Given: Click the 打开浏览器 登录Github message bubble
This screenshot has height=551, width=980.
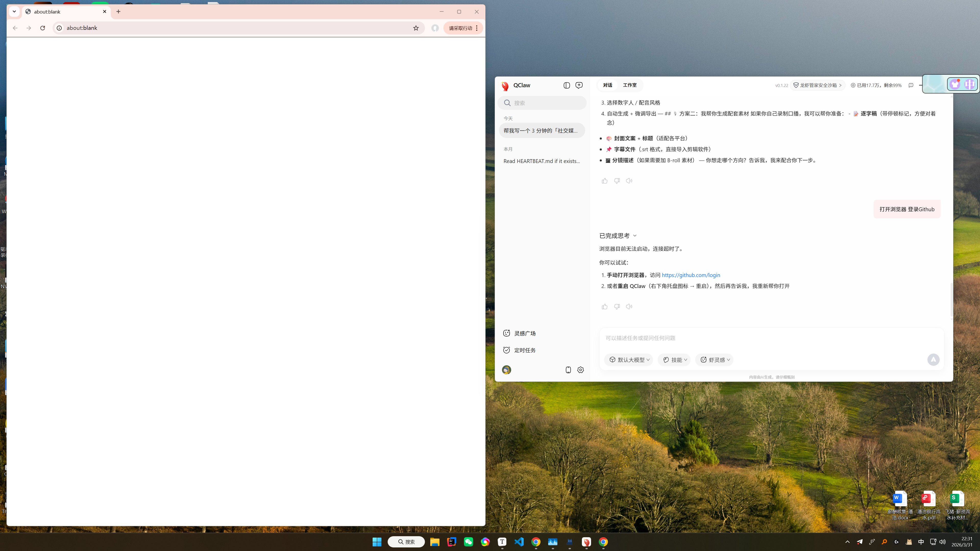Looking at the screenshot, I should (x=907, y=209).
